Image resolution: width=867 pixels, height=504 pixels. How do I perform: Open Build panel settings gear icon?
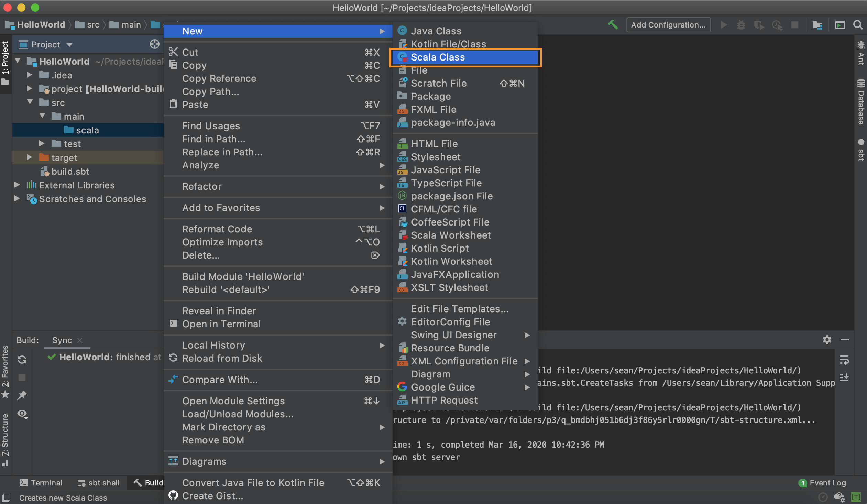pos(827,340)
